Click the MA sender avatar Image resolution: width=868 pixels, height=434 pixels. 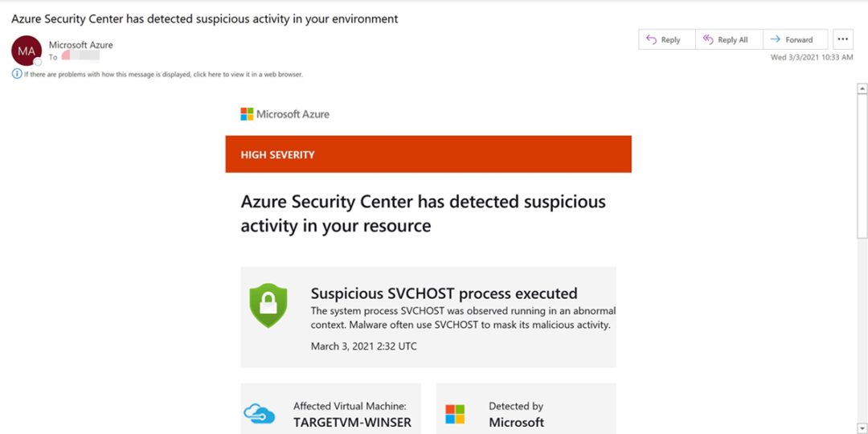tap(26, 51)
